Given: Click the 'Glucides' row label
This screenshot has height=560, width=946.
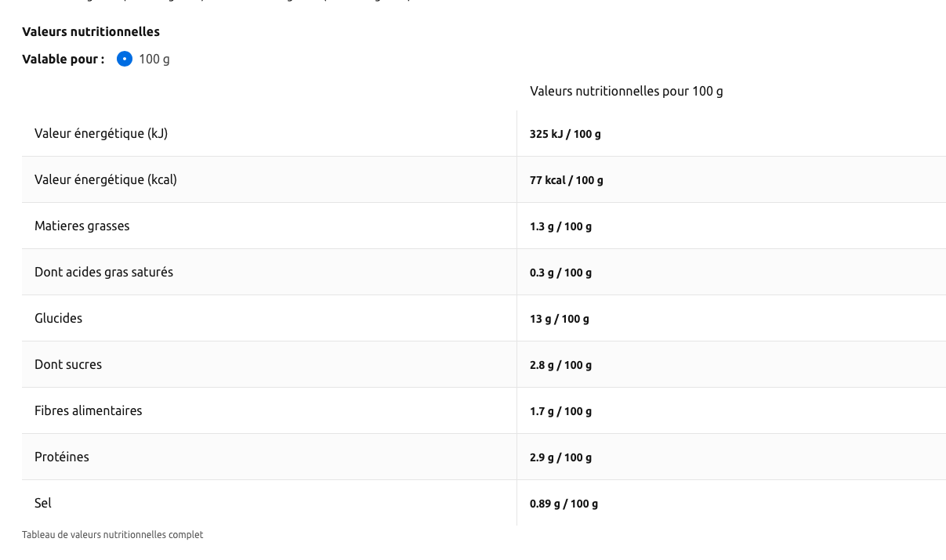Looking at the screenshot, I should click(58, 318).
